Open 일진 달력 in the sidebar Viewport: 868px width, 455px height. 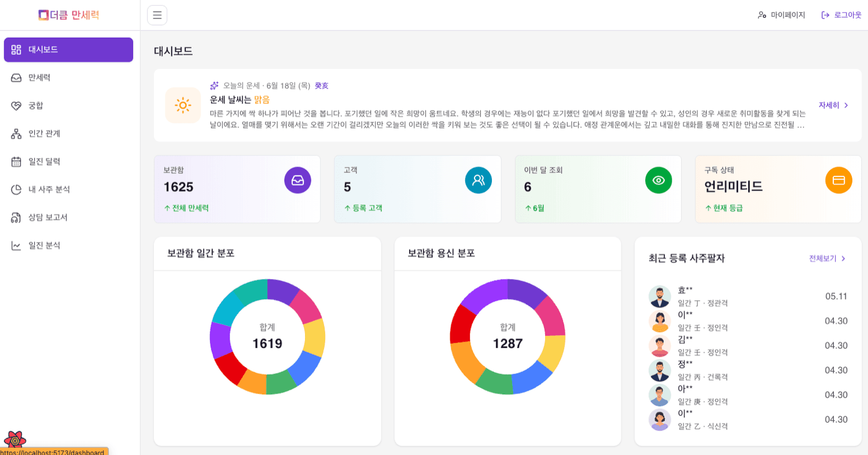(x=68, y=162)
